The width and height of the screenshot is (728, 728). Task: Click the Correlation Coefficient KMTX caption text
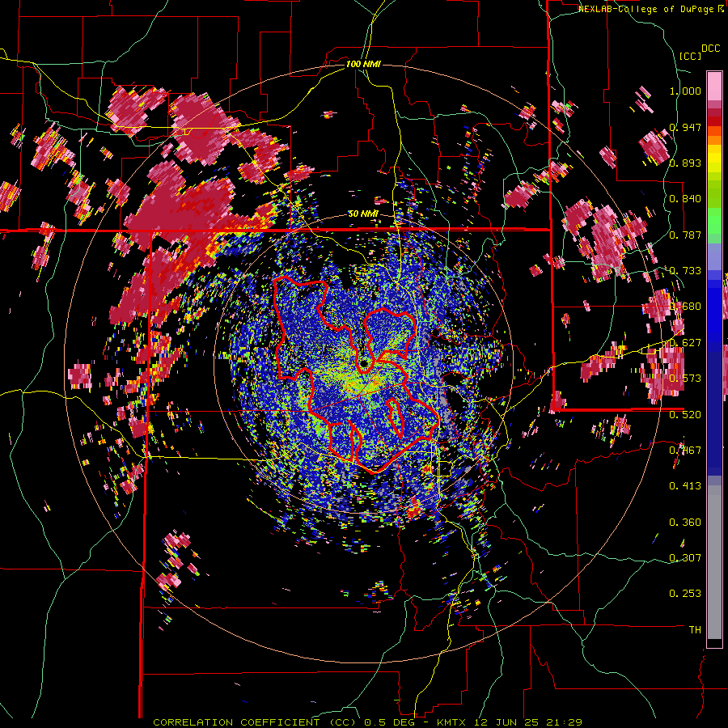pos(368,722)
